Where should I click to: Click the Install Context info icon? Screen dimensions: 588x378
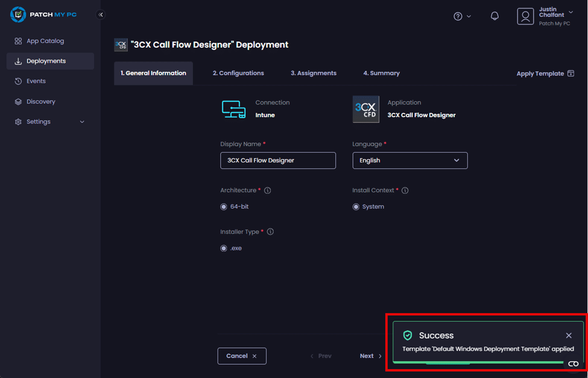click(x=405, y=191)
